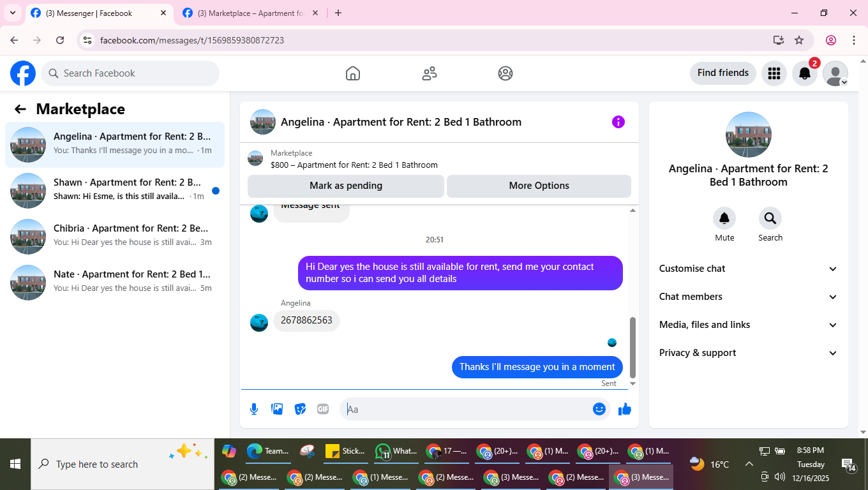Click Find friends button

tap(723, 73)
